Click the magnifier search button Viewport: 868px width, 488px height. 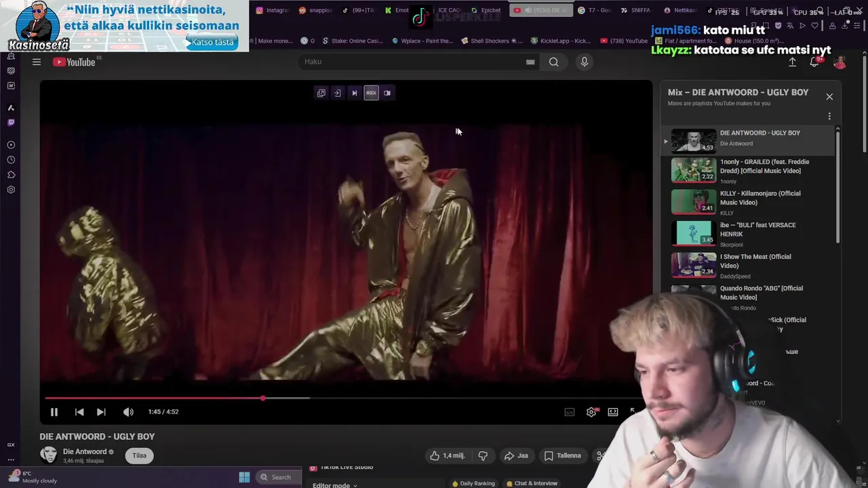(554, 62)
